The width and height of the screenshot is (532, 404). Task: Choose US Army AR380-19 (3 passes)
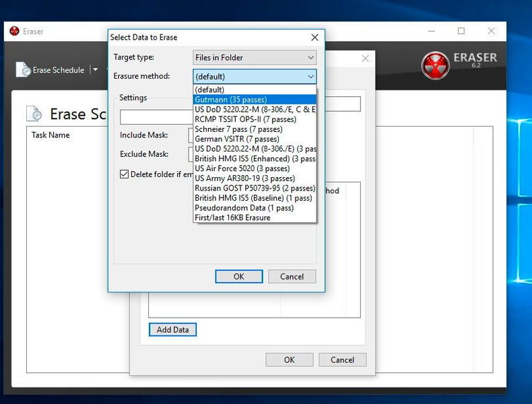click(x=255, y=178)
